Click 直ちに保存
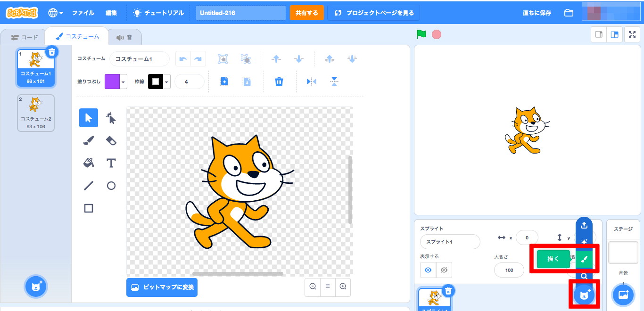The image size is (644, 311). (x=537, y=13)
